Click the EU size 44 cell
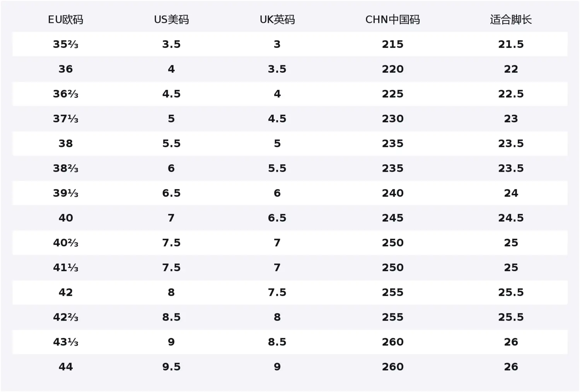 (x=66, y=366)
